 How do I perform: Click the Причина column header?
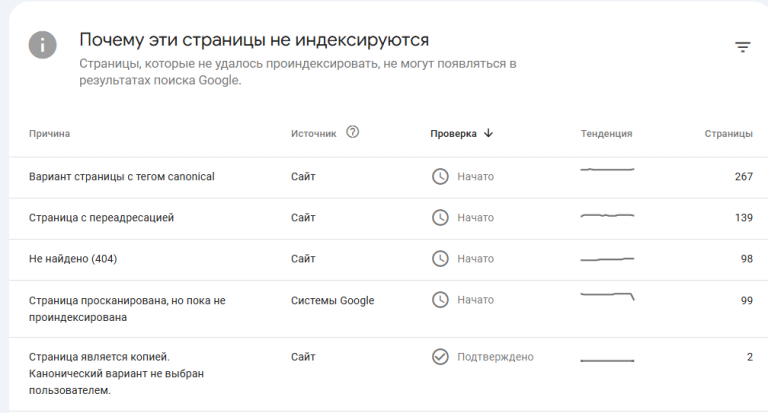coord(50,133)
